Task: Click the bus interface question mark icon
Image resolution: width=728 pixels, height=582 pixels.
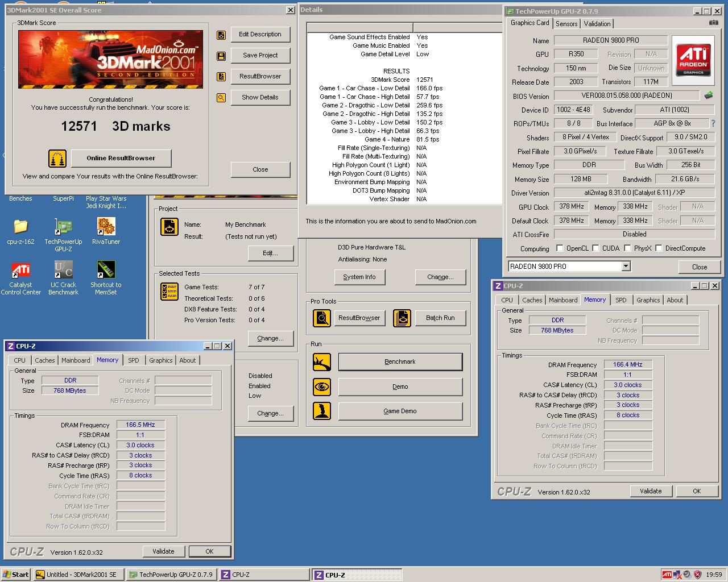Action: point(713,123)
